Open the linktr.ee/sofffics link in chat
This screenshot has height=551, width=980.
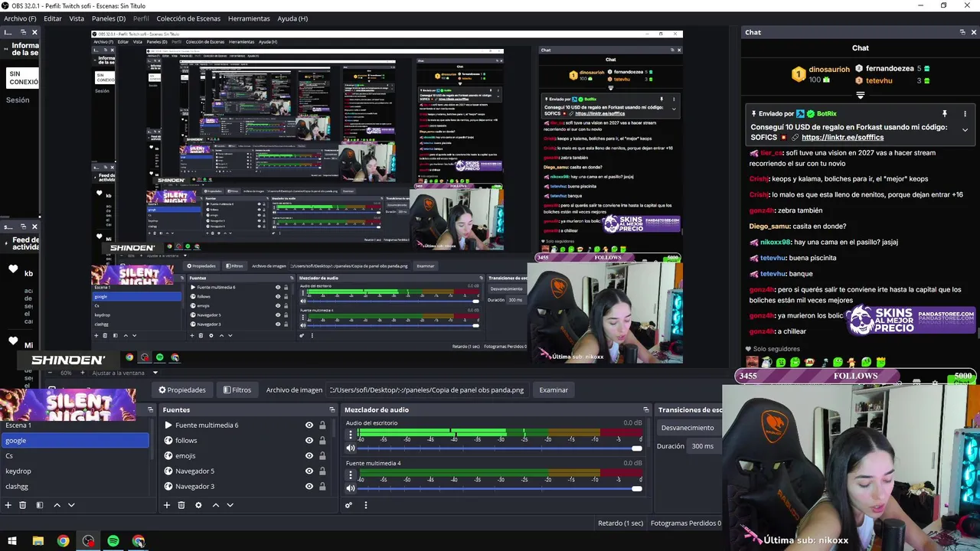click(842, 138)
